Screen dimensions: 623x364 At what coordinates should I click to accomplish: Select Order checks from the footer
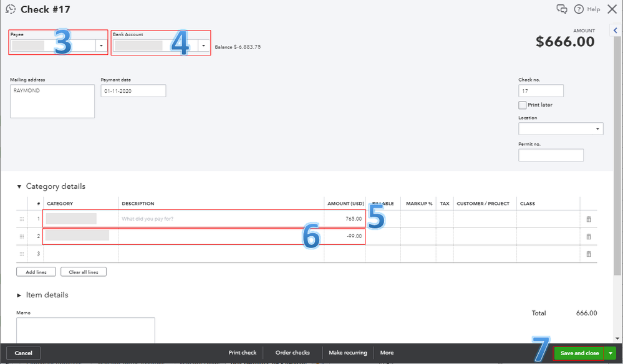pos(292,352)
